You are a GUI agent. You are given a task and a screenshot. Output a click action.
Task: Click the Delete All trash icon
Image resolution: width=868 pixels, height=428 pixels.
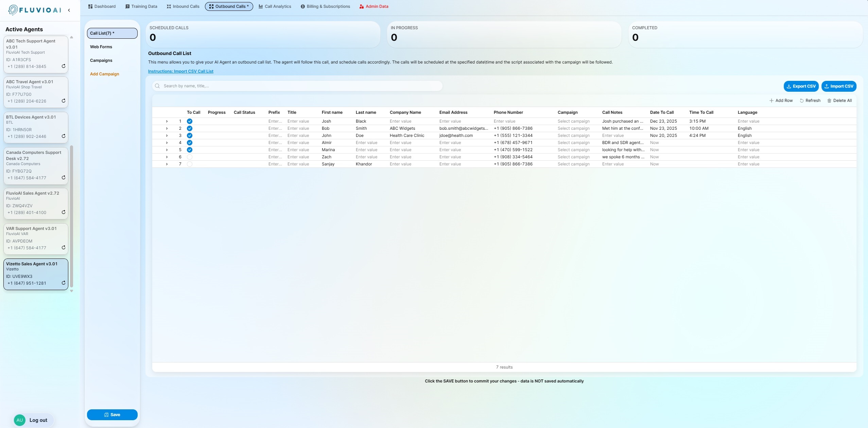pos(829,101)
